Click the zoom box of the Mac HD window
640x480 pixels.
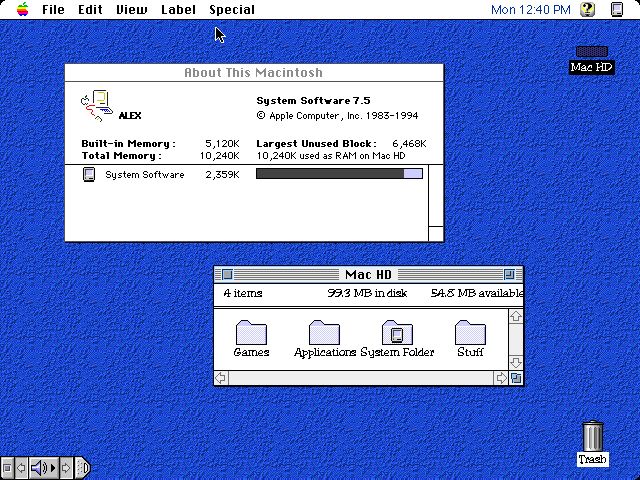coord(509,275)
